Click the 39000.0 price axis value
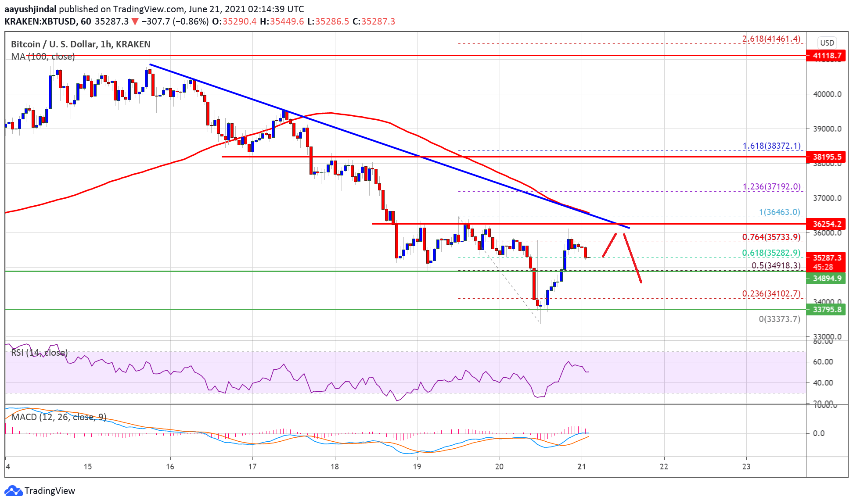Image resolution: width=853 pixels, height=504 pixels. coord(827,129)
